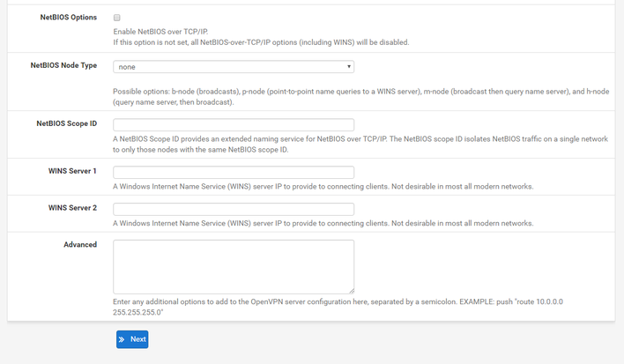Click the 'A NetBIOS Scope ID provides' help text

[x=360, y=145]
